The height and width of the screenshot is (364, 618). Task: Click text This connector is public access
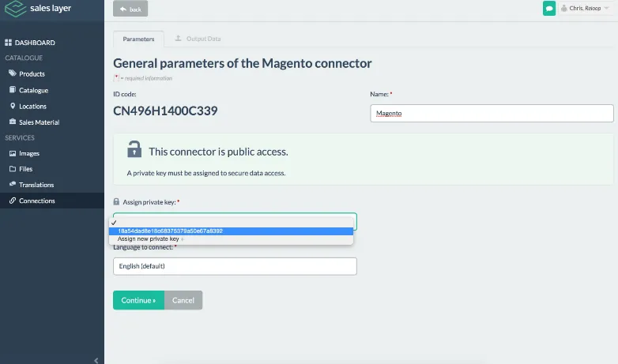coord(218,152)
